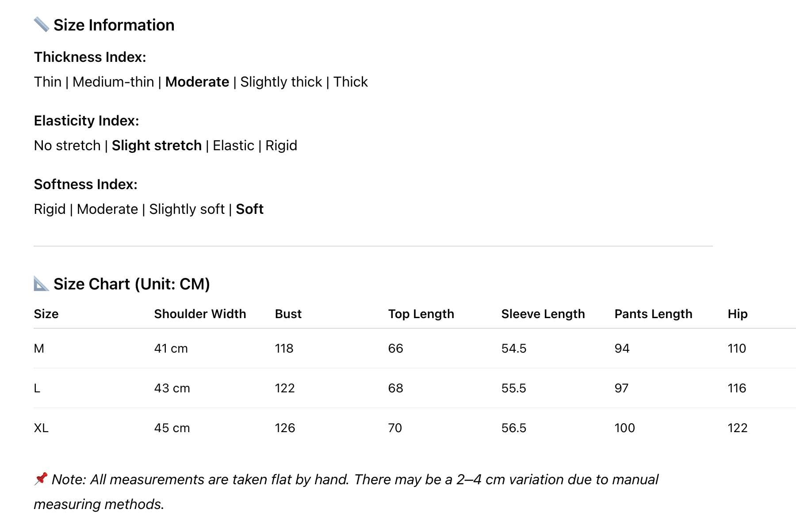Click the Bust column header
The height and width of the screenshot is (532, 796).
288,314
